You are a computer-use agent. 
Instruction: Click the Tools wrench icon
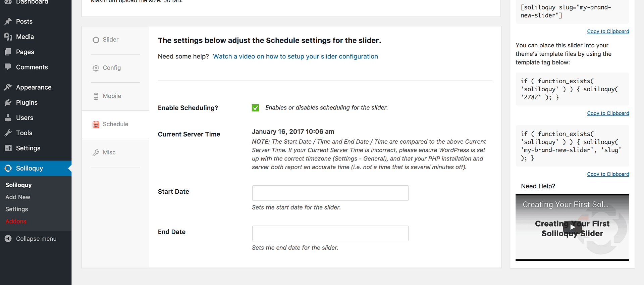point(8,133)
